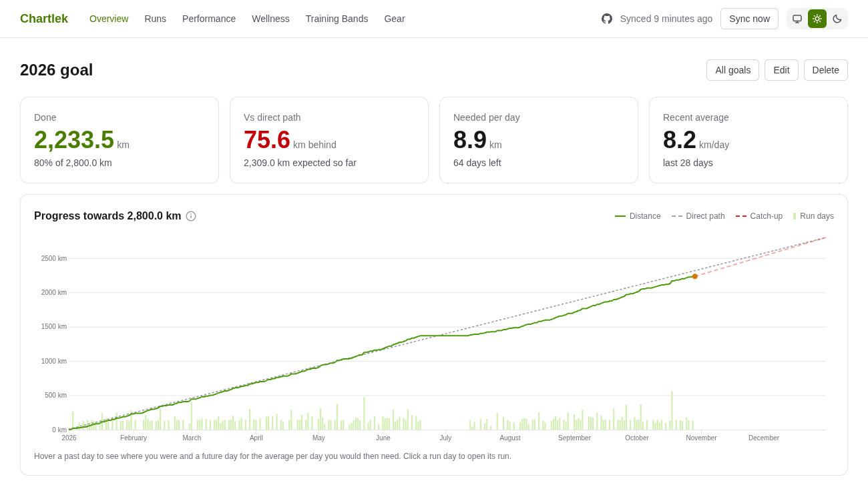Switch to system theme monitor icon

(x=797, y=19)
